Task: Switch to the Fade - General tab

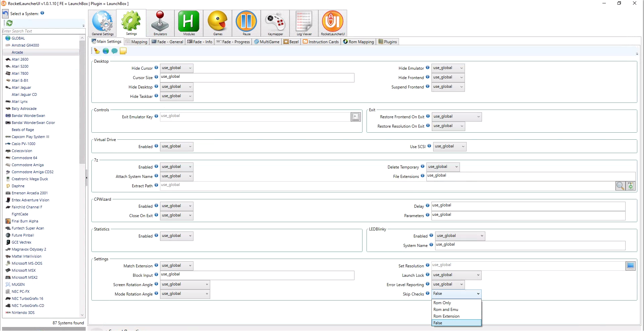Action: coord(167,42)
